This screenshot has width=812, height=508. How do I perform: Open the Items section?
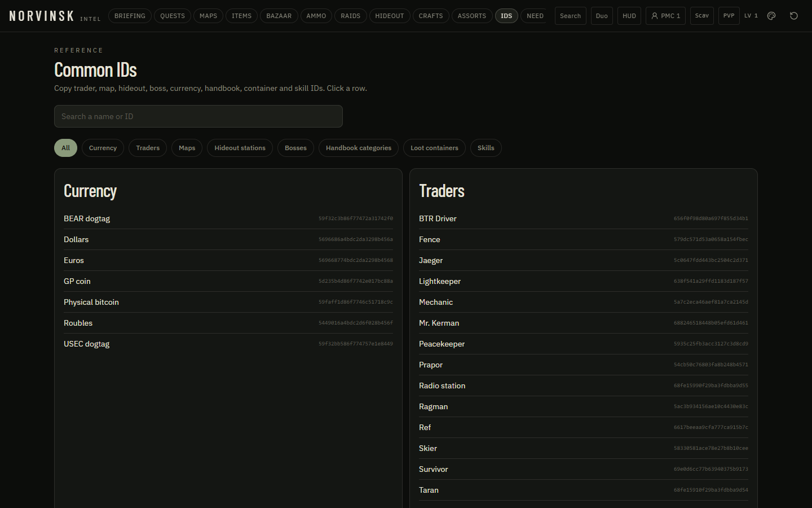coord(242,16)
